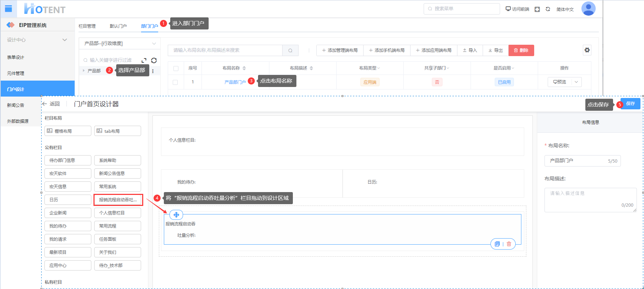Select the 待办_技术部 column item
Screen dimensions: 644x289
point(118,266)
